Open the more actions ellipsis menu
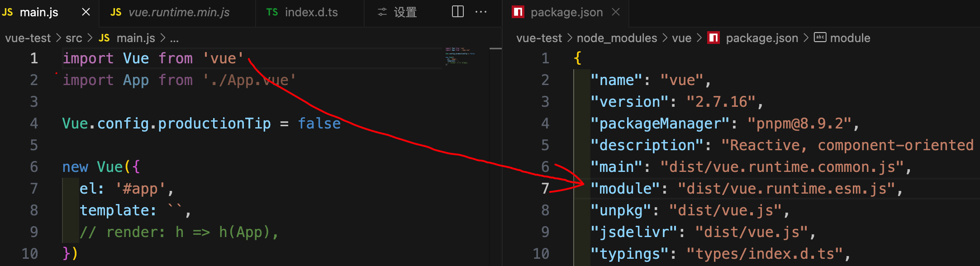 tap(481, 12)
